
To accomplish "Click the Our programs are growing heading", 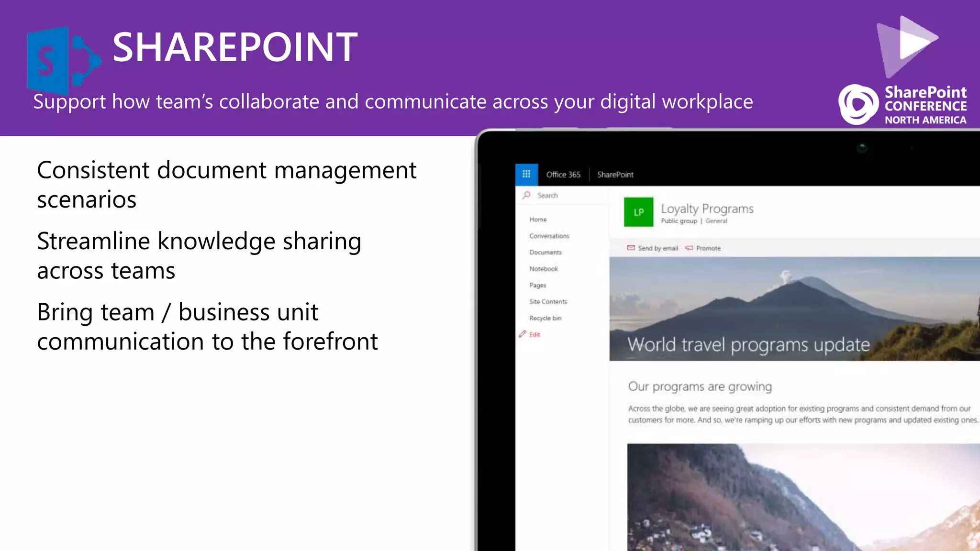I will point(700,386).
